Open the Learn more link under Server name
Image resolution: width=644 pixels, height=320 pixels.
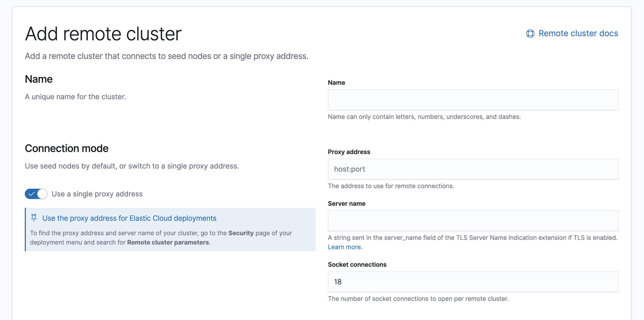[x=344, y=247]
